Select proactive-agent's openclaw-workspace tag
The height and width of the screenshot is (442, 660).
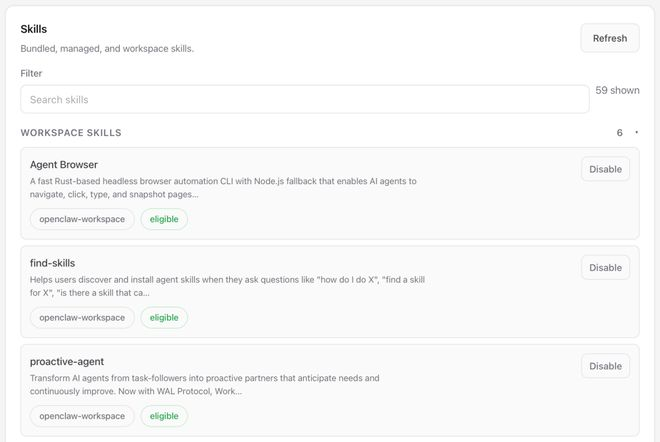(x=82, y=416)
